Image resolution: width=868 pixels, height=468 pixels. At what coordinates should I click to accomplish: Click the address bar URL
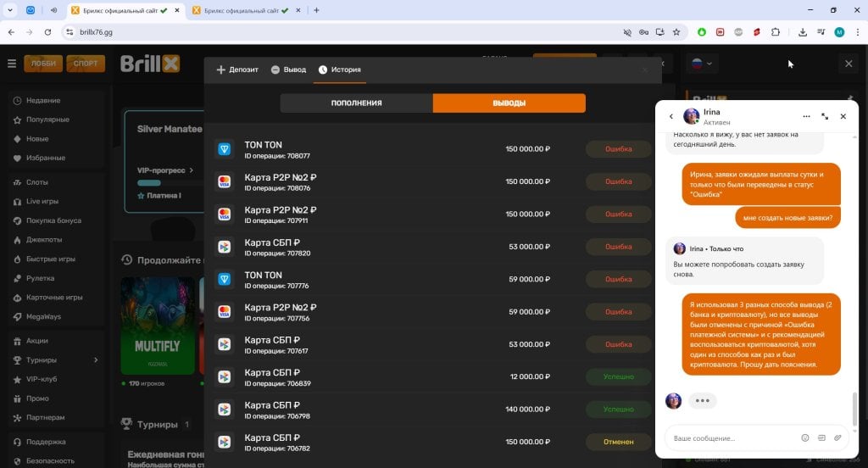point(97,32)
